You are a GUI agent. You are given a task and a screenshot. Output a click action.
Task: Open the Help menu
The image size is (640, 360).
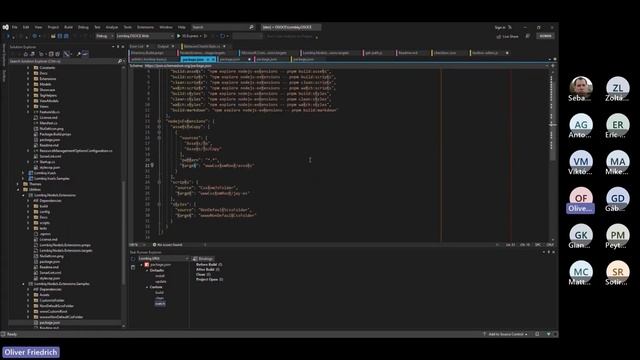click(182, 27)
